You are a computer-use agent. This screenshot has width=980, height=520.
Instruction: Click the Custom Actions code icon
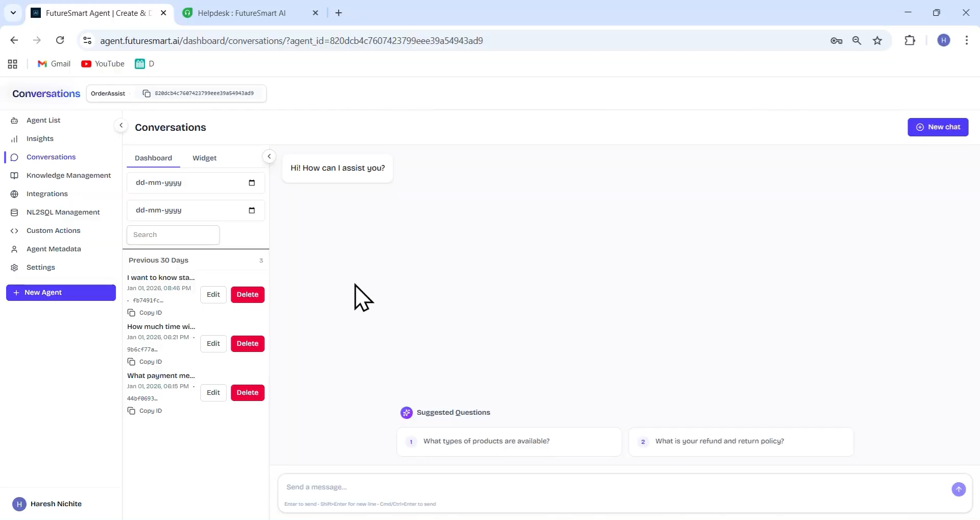pos(14,231)
